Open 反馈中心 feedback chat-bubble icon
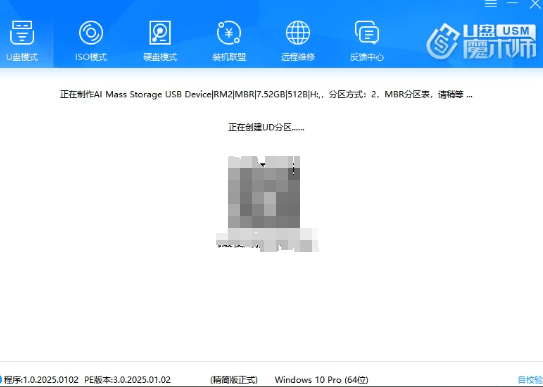Screen dimensions: 543x387 pyautogui.click(x=367, y=41)
